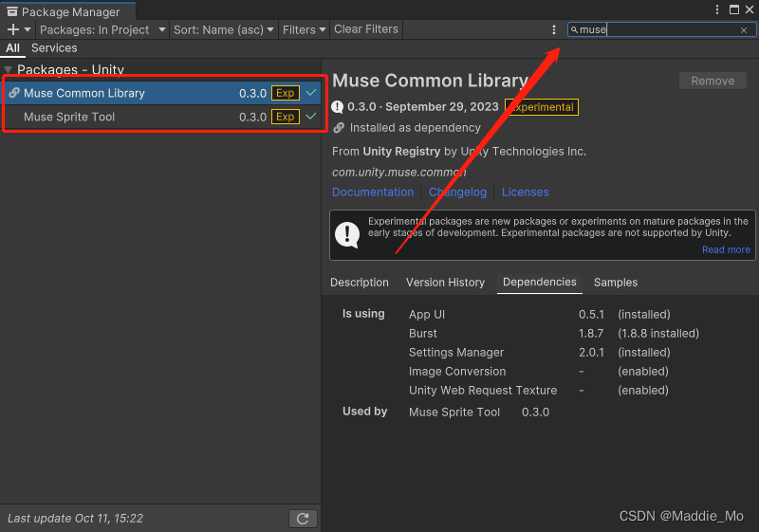This screenshot has width=759, height=532.
Task: Click exclamation icon in experimental notice
Action: point(347,234)
